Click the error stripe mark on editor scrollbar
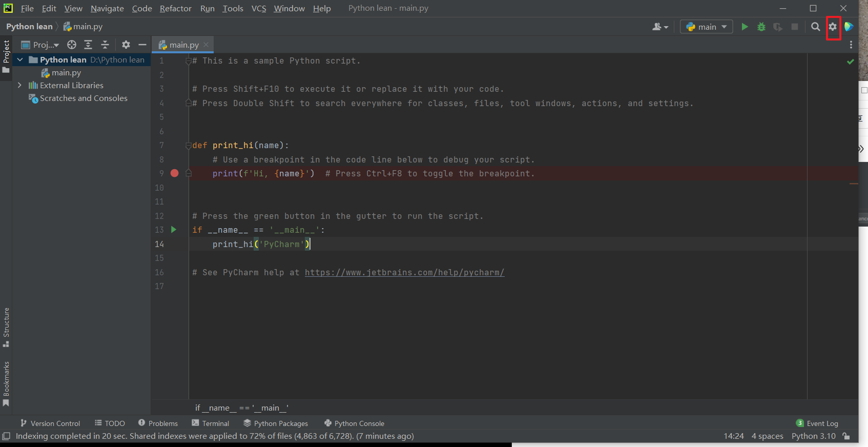The image size is (868, 447). (854, 184)
